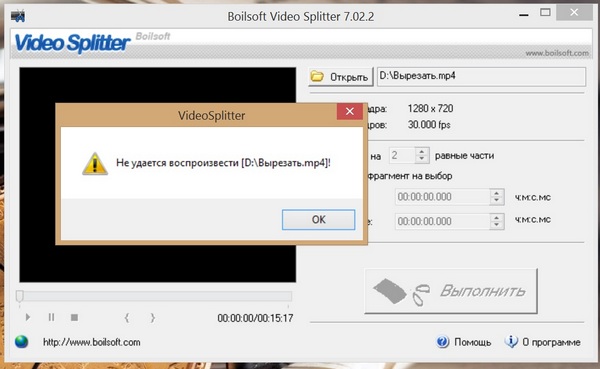Set start mark with left brace button
The width and height of the screenshot is (600, 369).
(127, 318)
